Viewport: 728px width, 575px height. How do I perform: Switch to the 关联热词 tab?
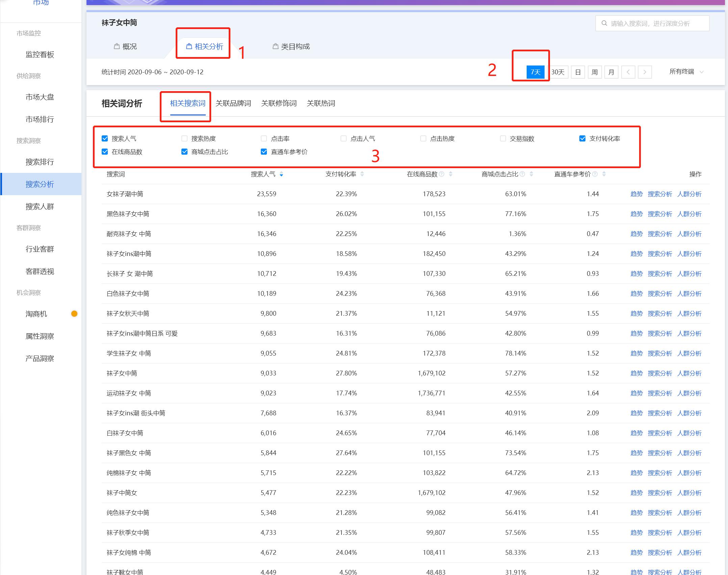pyautogui.click(x=321, y=103)
